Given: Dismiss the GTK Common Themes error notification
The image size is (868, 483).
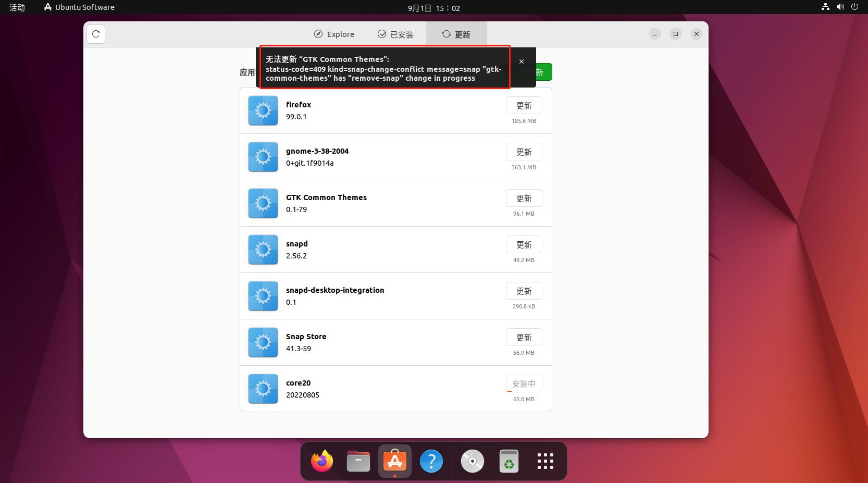Looking at the screenshot, I should [522, 61].
